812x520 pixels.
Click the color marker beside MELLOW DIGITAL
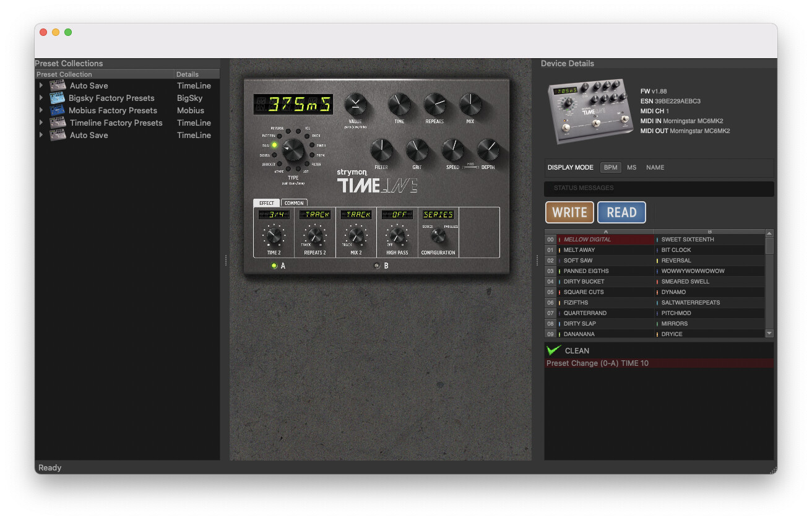(559, 240)
